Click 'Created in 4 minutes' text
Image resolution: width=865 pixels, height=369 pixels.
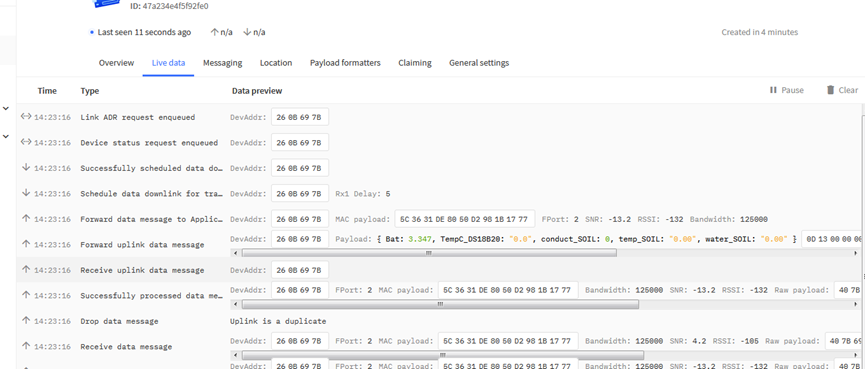click(x=760, y=32)
